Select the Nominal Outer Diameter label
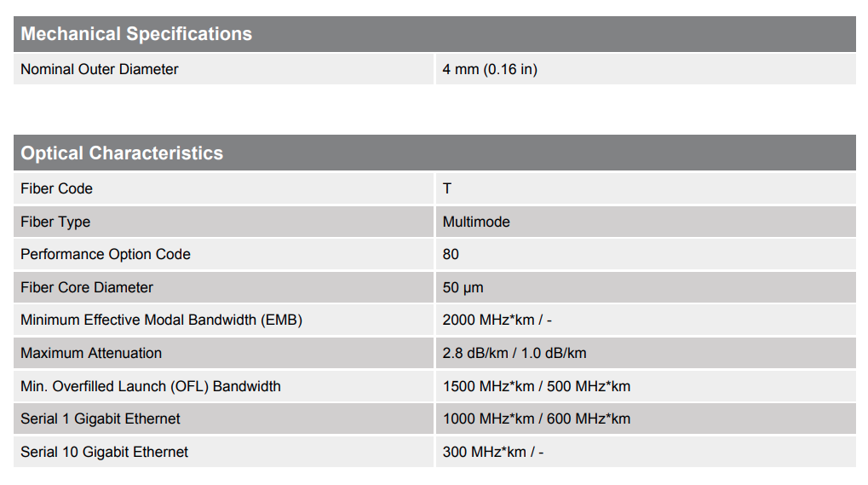The width and height of the screenshot is (868, 485). click(100, 69)
